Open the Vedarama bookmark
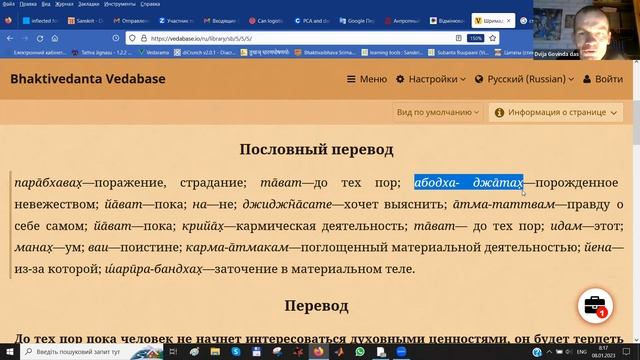The image size is (640, 360). pos(153,52)
